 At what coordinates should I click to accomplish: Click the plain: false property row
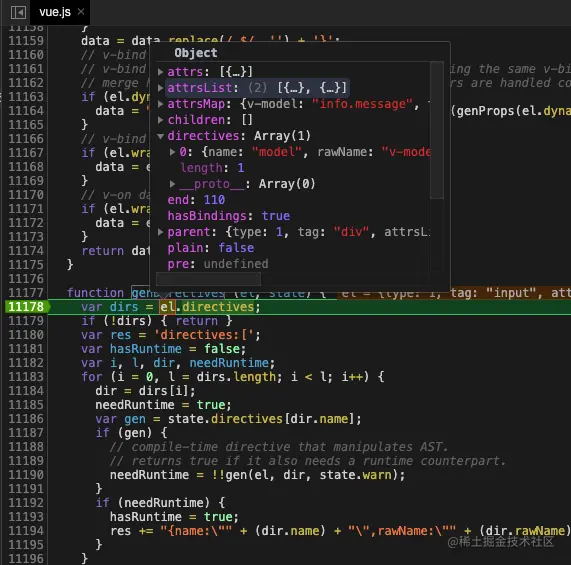pos(210,248)
